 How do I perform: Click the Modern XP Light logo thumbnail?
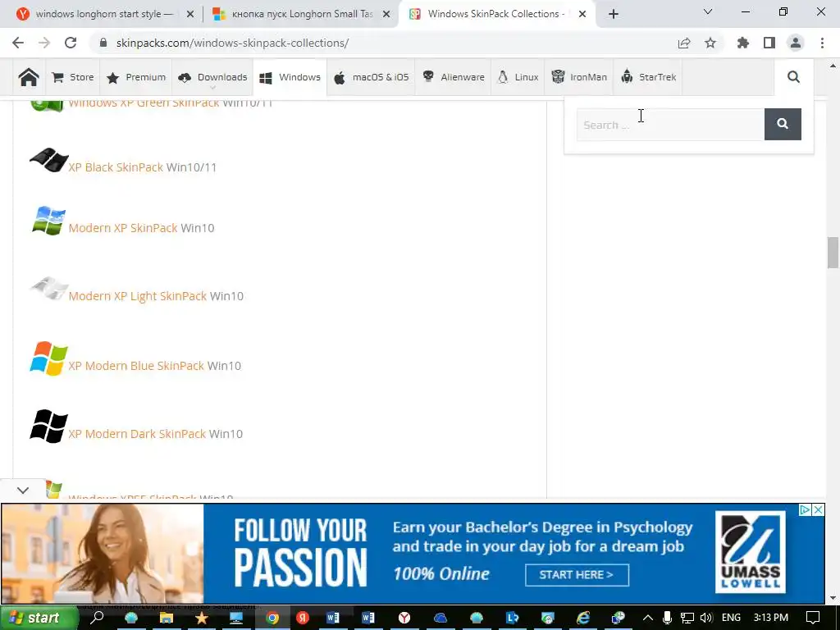pos(49,288)
